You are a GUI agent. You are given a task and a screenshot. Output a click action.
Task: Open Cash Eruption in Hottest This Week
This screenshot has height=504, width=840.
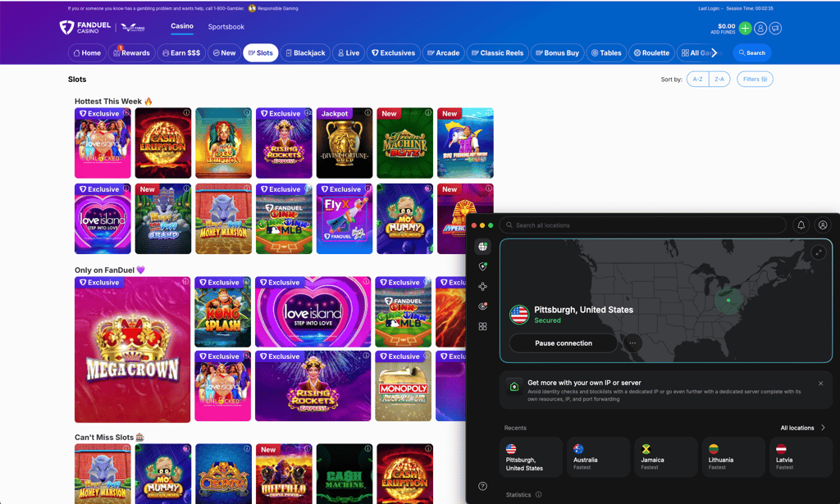163,143
